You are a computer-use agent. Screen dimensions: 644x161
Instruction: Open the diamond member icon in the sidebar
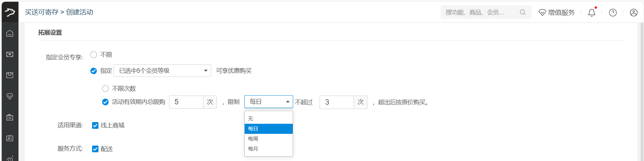click(10, 96)
